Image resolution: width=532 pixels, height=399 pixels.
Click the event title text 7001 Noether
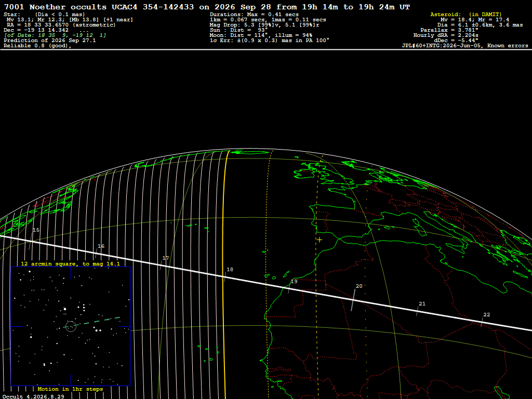35,7
